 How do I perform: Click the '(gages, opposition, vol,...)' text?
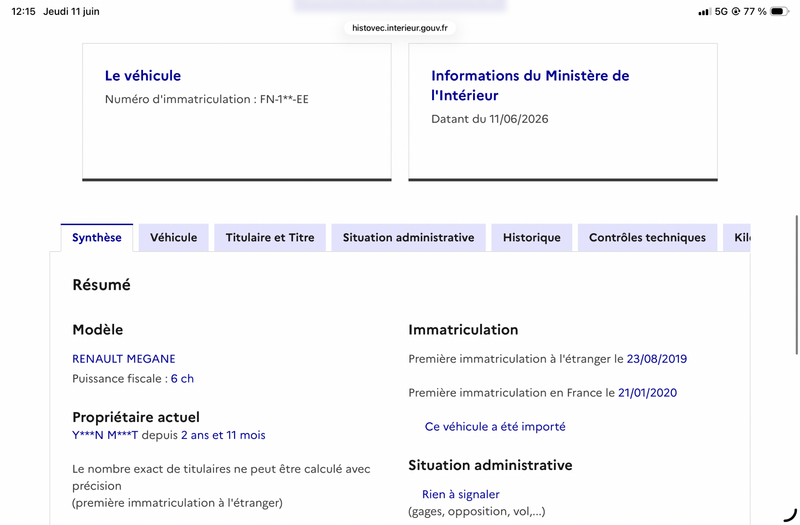pyautogui.click(x=477, y=511)
